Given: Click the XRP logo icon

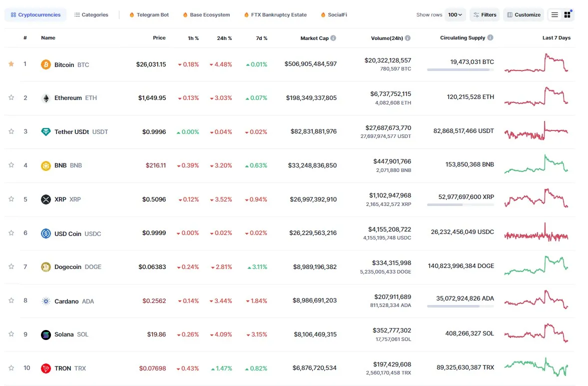Looking at the screenshot, I should point(46,199).
